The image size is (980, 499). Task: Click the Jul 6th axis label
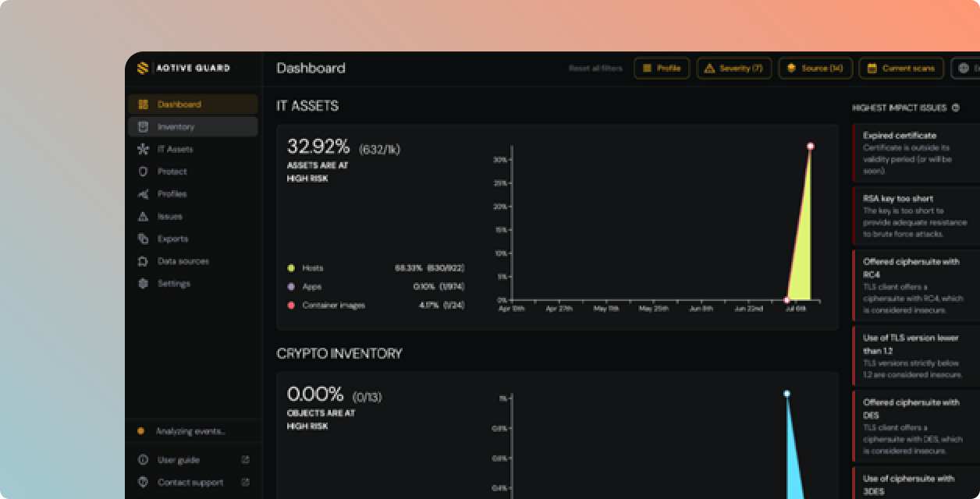[x=796, y=309]
